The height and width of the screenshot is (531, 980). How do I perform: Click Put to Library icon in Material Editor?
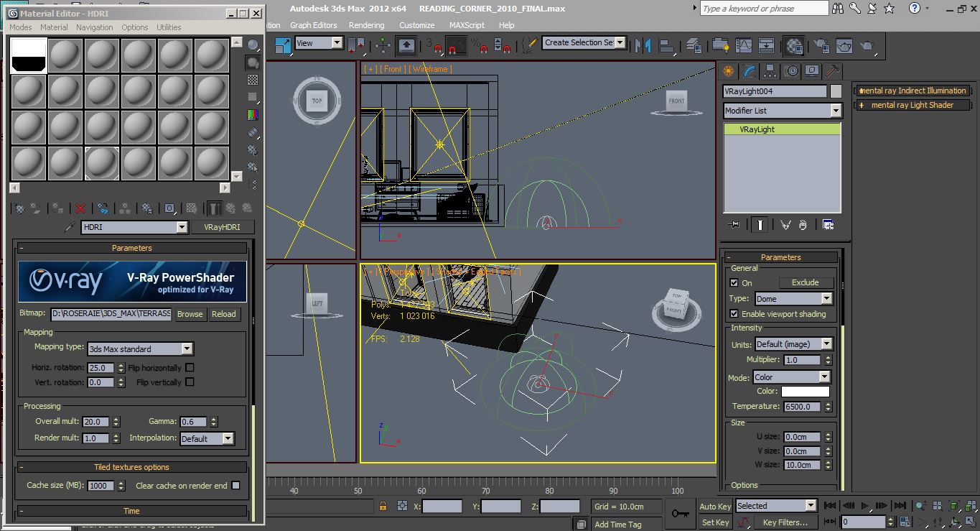(x=147, y=208)
